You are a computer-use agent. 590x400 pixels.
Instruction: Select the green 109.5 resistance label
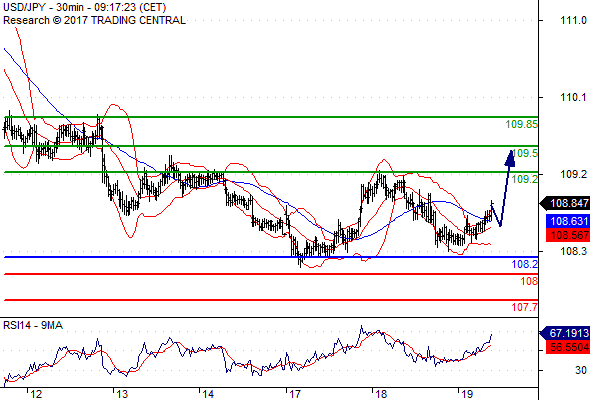point(525,153)
